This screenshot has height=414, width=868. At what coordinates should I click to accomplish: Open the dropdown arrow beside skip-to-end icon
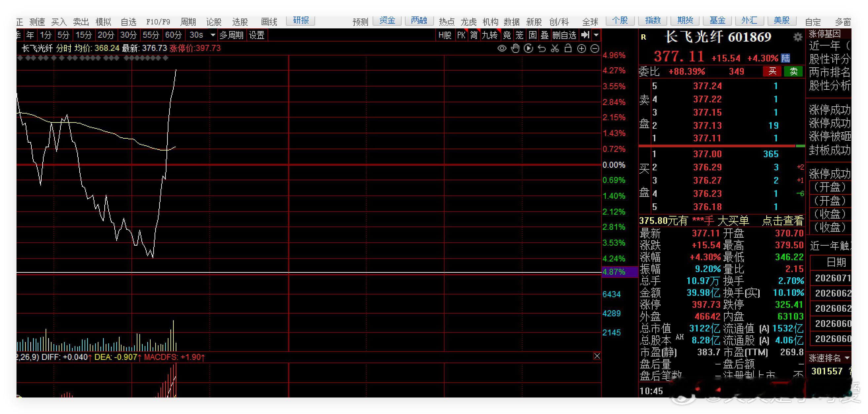(596, 35)
